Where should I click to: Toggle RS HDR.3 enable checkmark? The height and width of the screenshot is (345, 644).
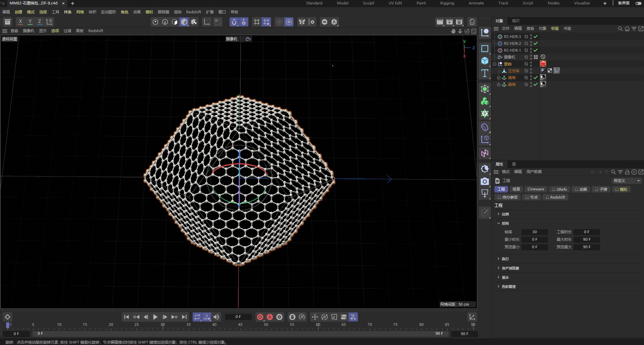click(x=535, y=37)
